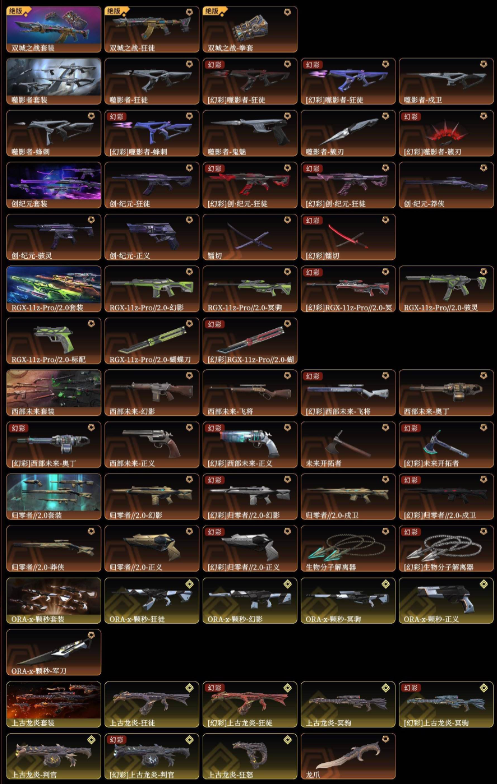Click the 绝版 badge on 双城之战-拳套 card
The image size is (497, 784).
[214, 10]
